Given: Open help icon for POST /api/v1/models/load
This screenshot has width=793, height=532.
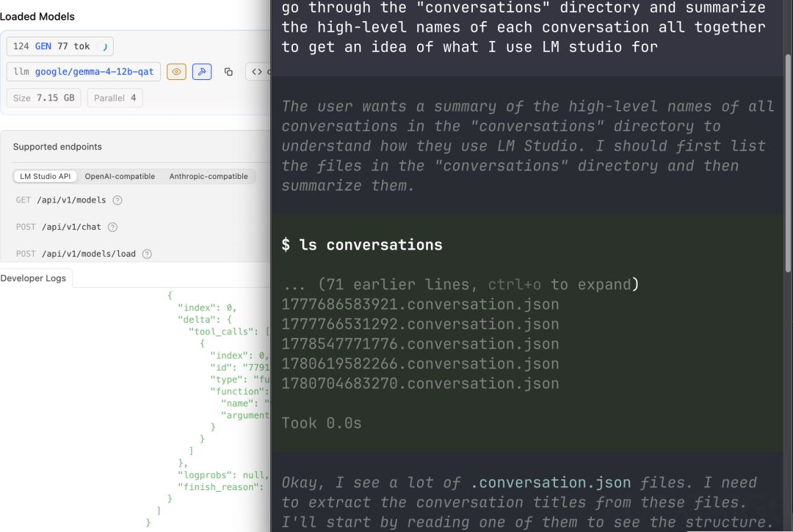Looking at the screenshot, I should click(147, 254).
